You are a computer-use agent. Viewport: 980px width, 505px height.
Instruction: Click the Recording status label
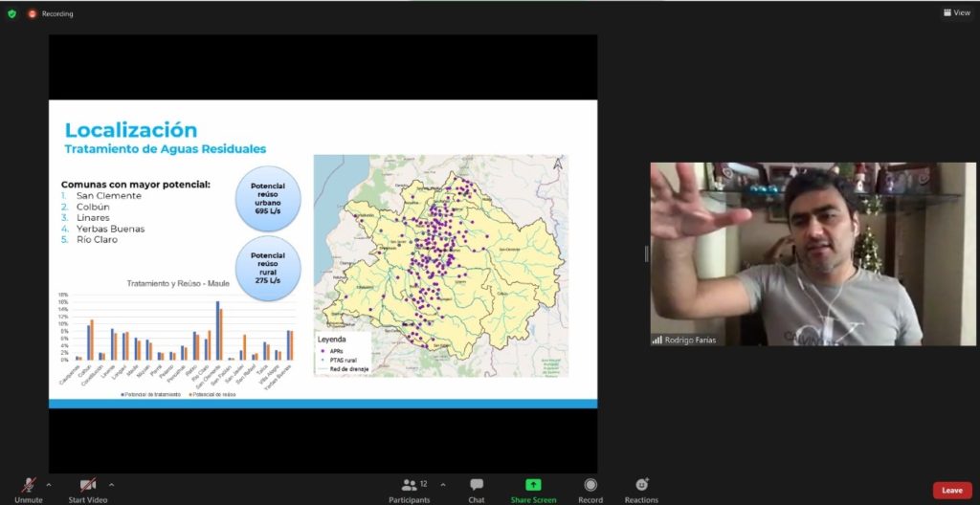point(57,13)
